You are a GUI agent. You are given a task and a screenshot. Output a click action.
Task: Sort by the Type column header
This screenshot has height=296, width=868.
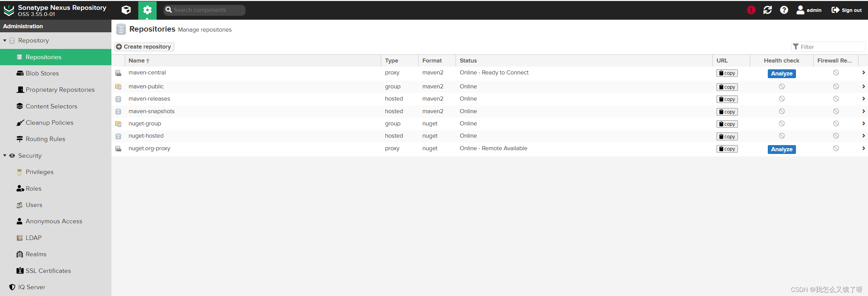pos(400,60)
